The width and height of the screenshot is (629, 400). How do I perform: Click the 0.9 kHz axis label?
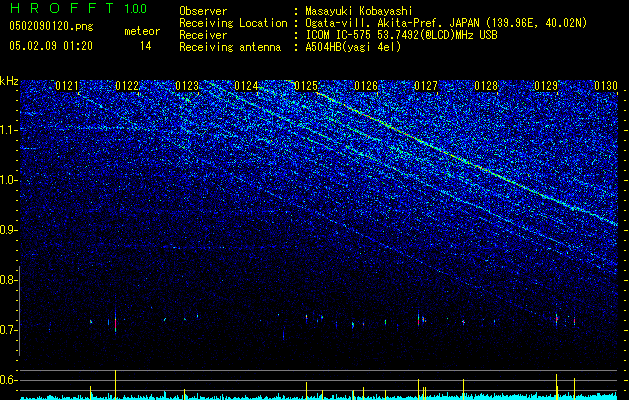[x=8, y=230]
